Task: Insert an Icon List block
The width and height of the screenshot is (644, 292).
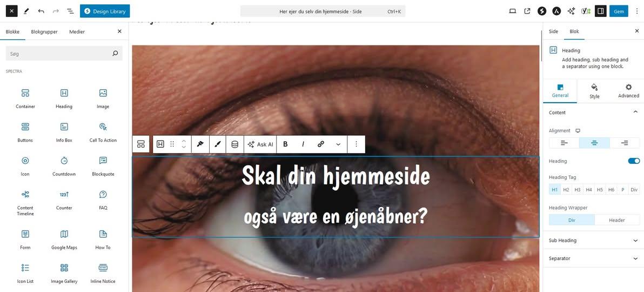Action: 25,273
